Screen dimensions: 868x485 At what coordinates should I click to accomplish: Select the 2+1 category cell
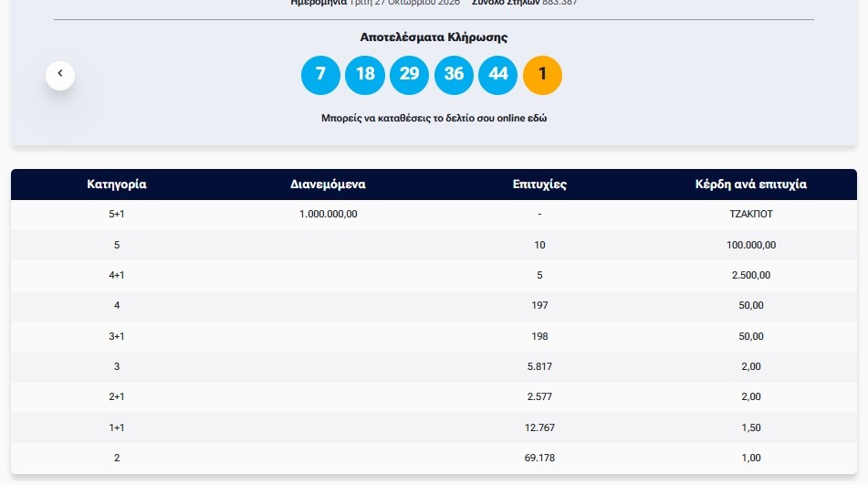(117, 396)
